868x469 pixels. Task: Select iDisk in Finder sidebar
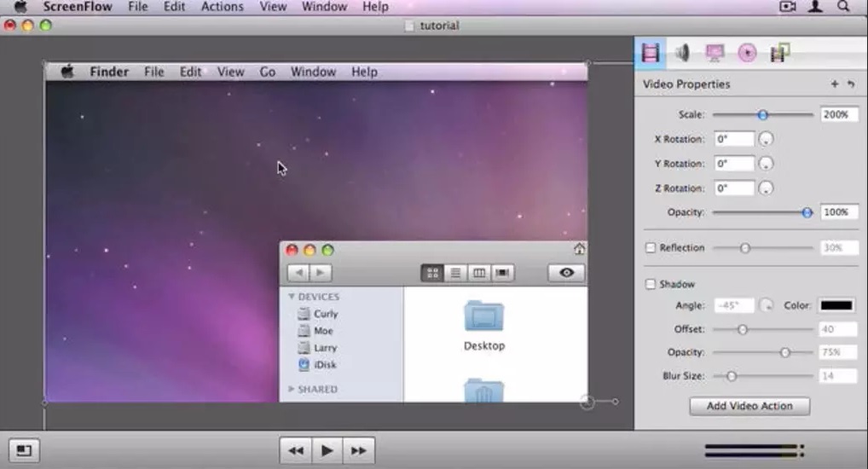[x=317, y=365]
